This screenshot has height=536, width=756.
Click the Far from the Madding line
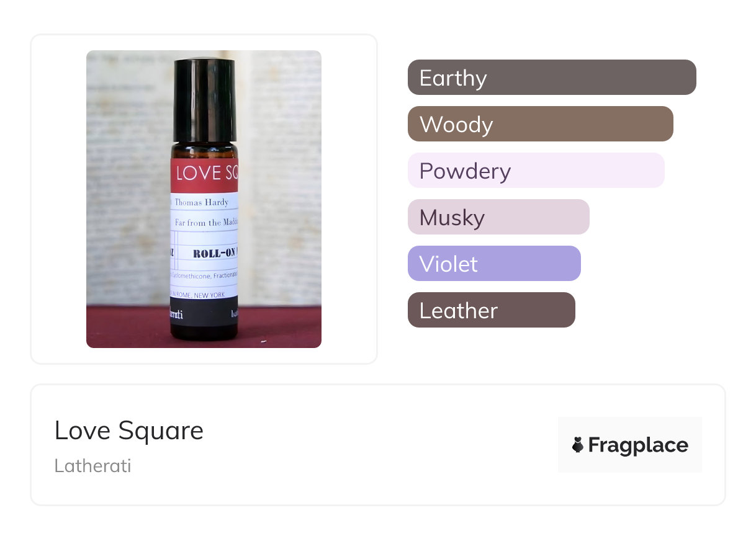(206, 222)
